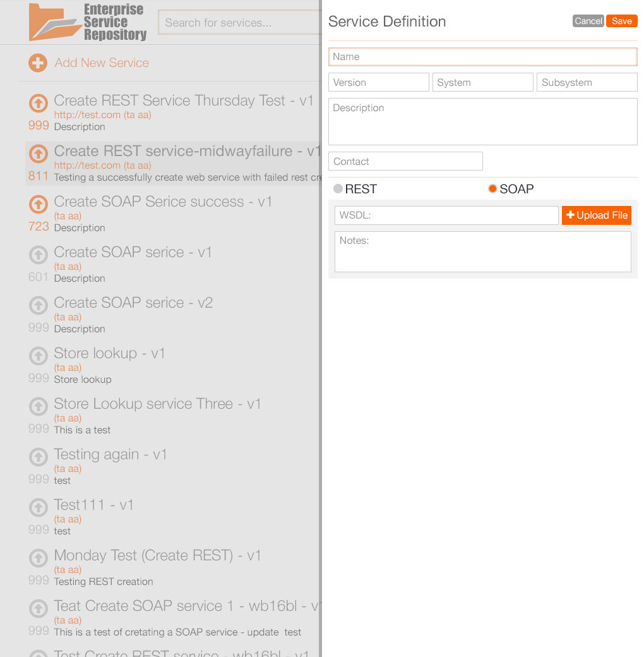Open Testing again - v1
Viewport: 644px width, 657px height.
point(110,454)
